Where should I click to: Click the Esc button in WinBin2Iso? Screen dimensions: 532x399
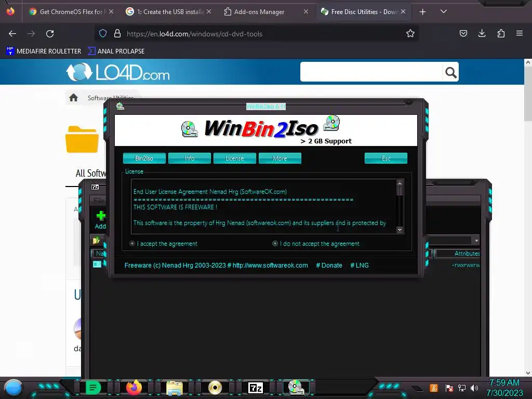(386, 158)
